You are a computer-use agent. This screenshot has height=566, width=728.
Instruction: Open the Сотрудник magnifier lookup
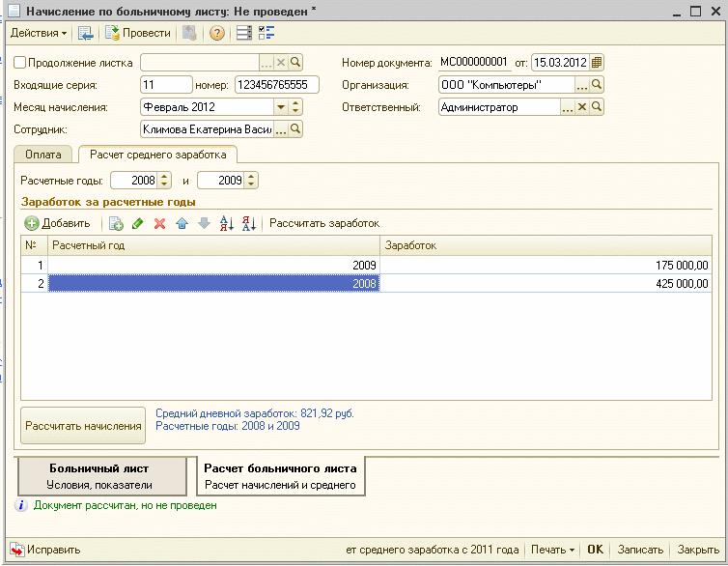295,129
